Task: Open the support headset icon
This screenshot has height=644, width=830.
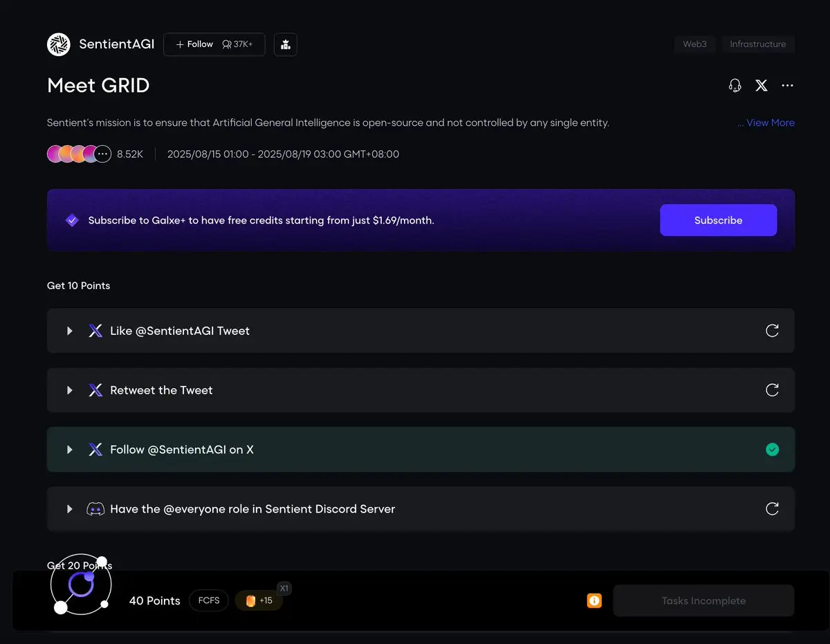Action: click(735, 86)
